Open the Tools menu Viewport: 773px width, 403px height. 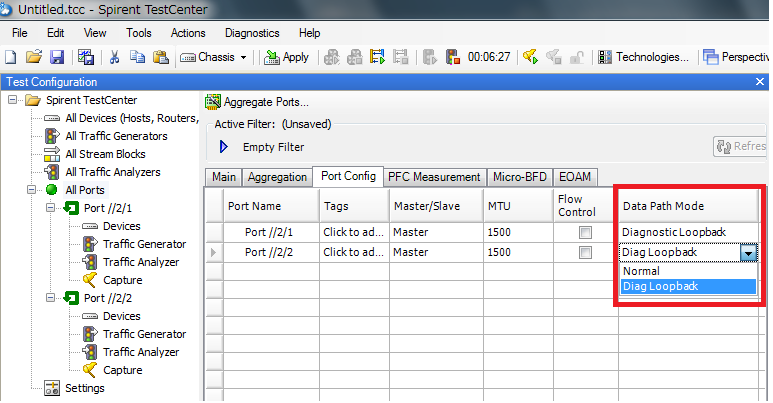pyautogui.click(x=139, y=33)
